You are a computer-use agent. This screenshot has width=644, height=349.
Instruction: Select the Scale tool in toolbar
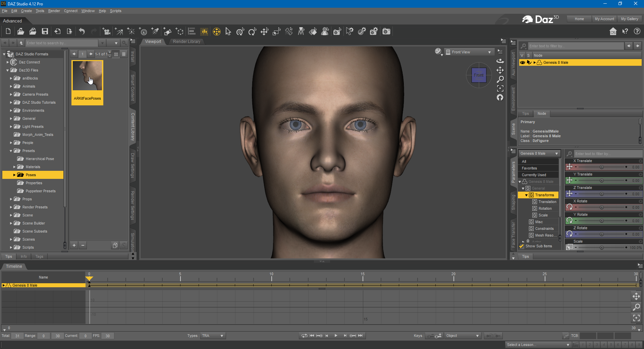[x=276, y=32]
